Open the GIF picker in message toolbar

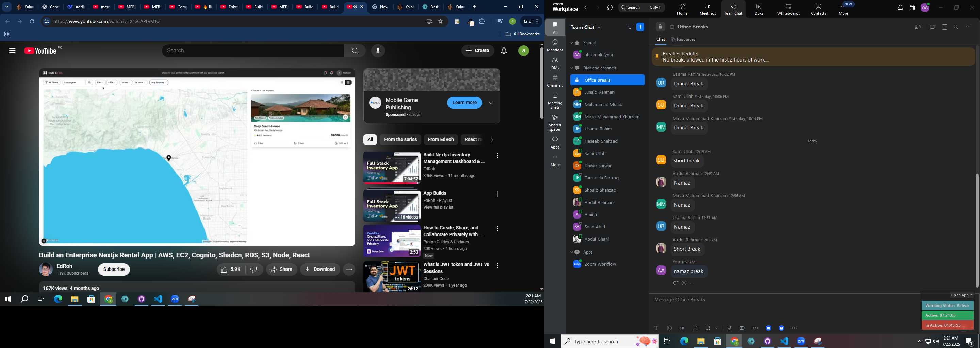tap(682, 328)
